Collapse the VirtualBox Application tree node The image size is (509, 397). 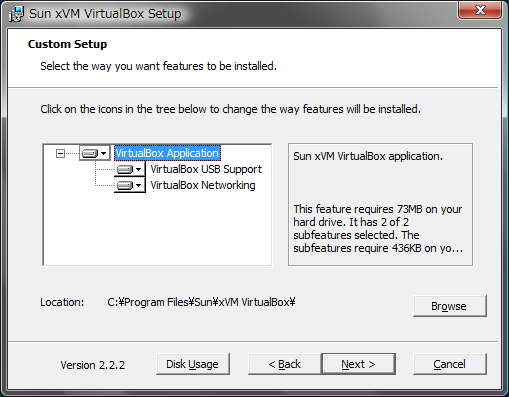click(x=60, y=153)
